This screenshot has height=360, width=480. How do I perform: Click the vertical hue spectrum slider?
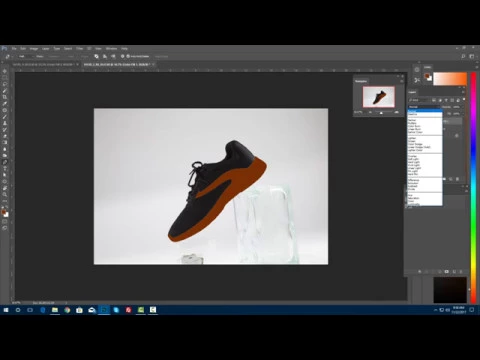pos(473,187)
